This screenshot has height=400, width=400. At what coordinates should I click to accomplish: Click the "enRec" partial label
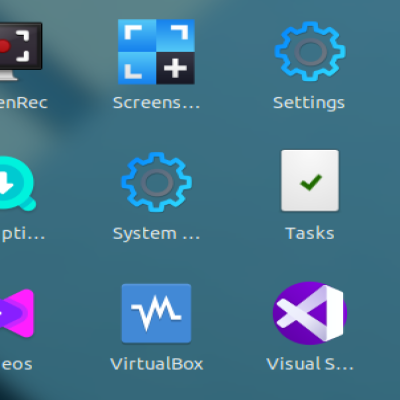pos(23,103)
